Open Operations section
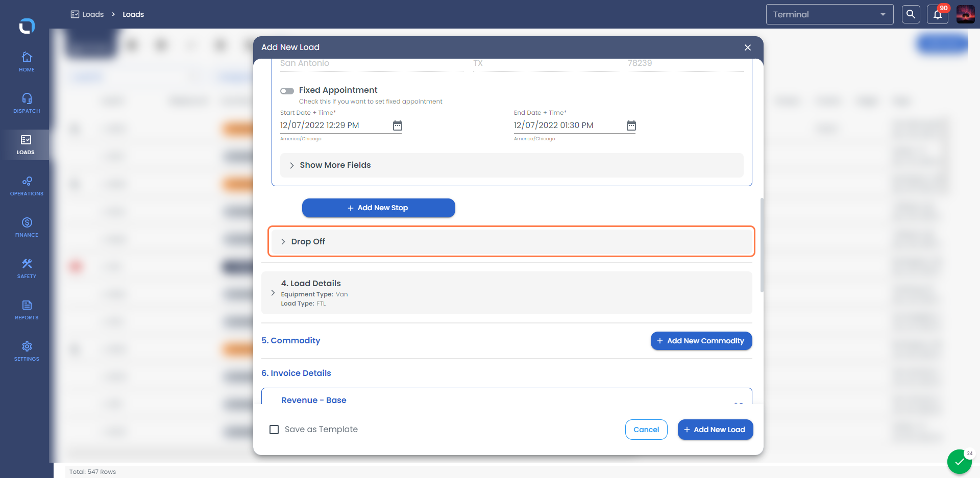Screen dimensions: 980x478 tap(27, 186)
